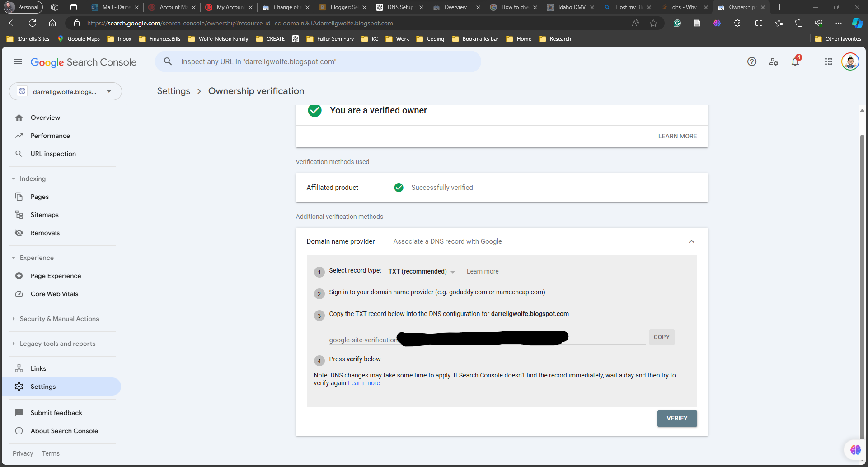Collapse the Domain name provider section

pyautogui.click(x=691, y=241)
